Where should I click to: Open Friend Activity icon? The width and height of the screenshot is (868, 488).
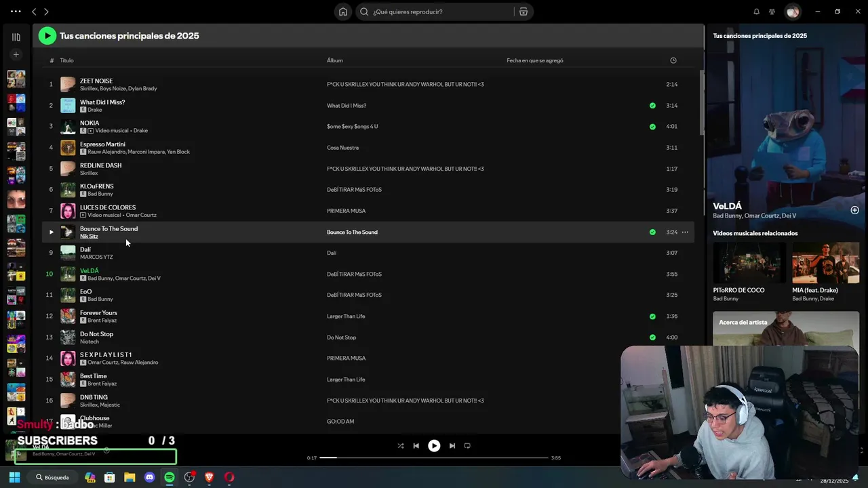tap(772, 12)
